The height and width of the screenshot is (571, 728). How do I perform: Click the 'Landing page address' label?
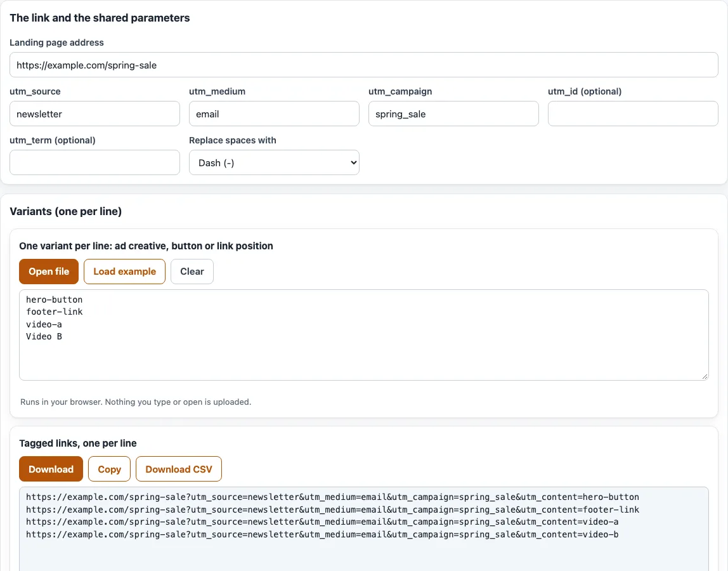(x=56, y=43)
